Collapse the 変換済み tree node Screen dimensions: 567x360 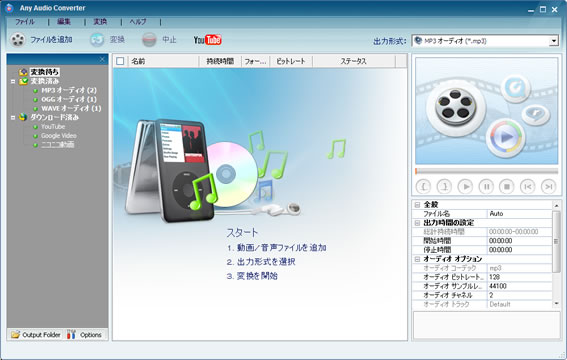pyautogui.click(x=13, y=81)
